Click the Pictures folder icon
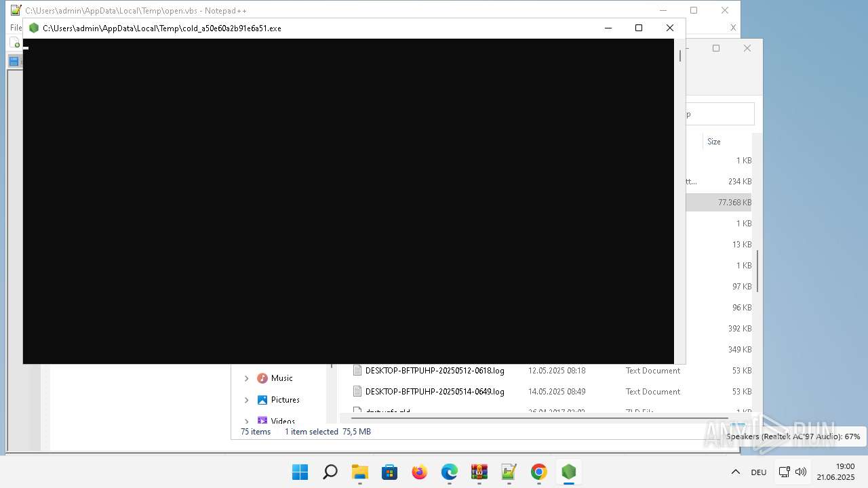Viewport: 868px width, 488px height. tap(262, 400)
